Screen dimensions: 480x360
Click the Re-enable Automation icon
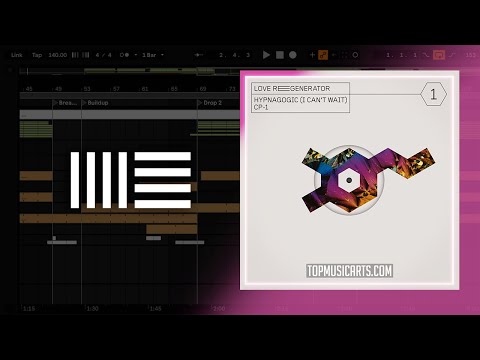[x=334, y=55]
